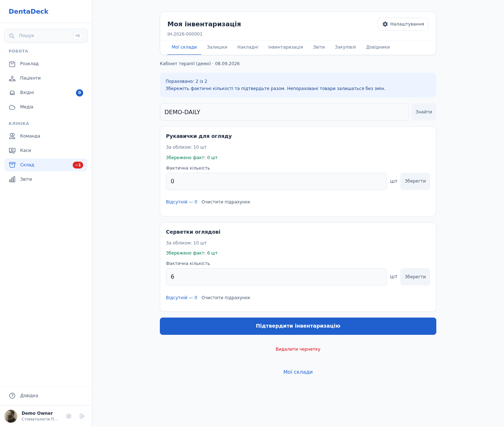The height and width of the screenshot is (427, 504).
Task: Save quantity for Серветки оглядові
Action: 415,277
